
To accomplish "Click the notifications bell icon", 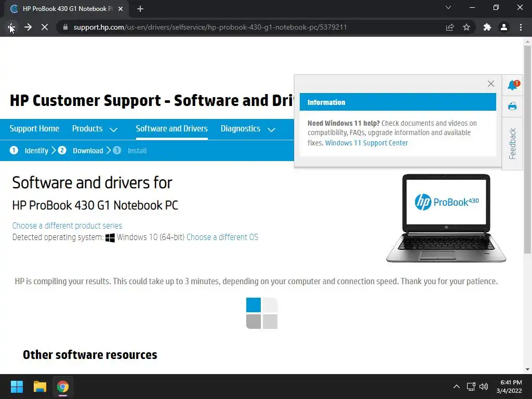I will click(x=513, y=85).
